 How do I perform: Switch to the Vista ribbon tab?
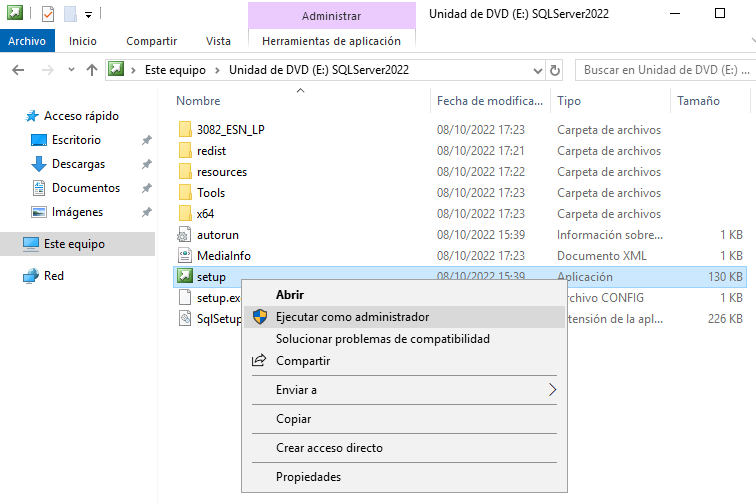pos(218,41)
